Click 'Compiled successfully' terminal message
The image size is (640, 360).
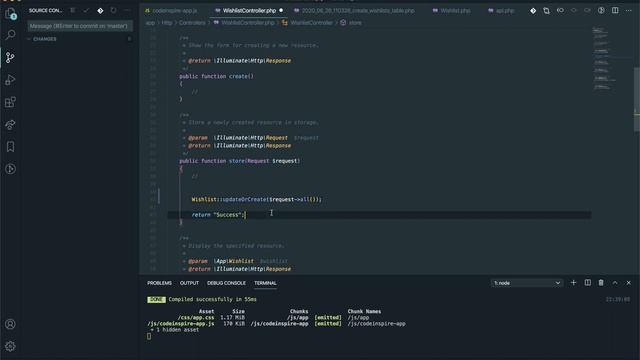(x=212, y=299)
